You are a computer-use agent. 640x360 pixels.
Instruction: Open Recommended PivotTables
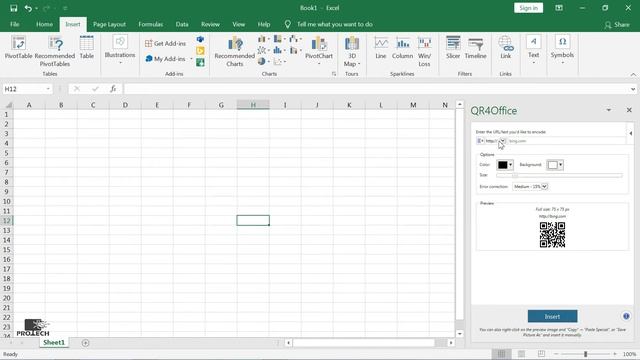point(55,51)
